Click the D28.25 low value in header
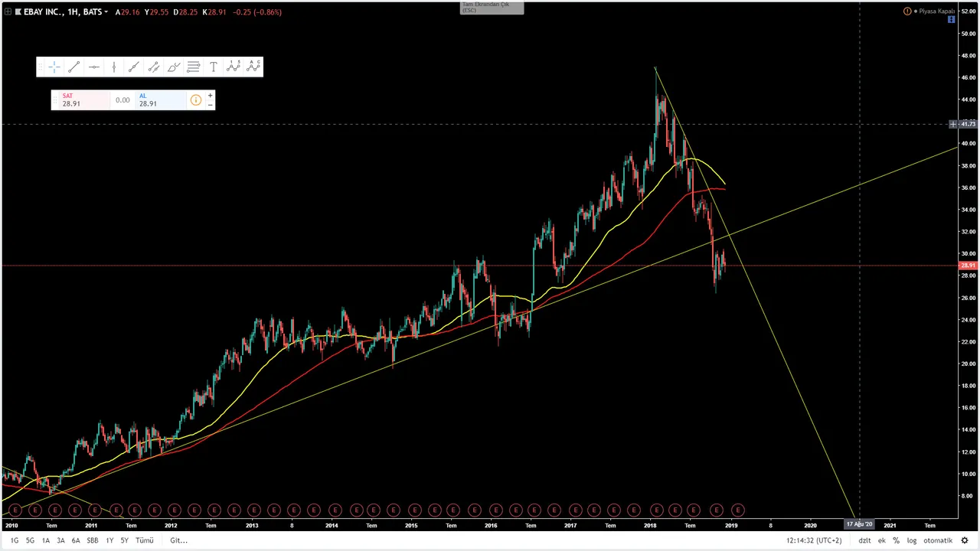This screenshot has height=551, width=980. 185,12
